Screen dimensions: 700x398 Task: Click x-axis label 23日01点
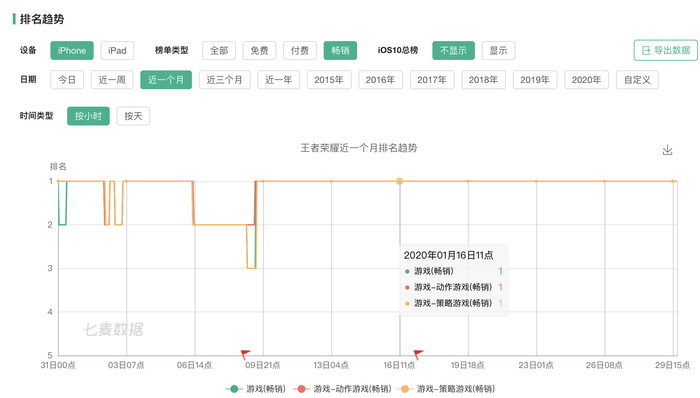click(536, 365)
